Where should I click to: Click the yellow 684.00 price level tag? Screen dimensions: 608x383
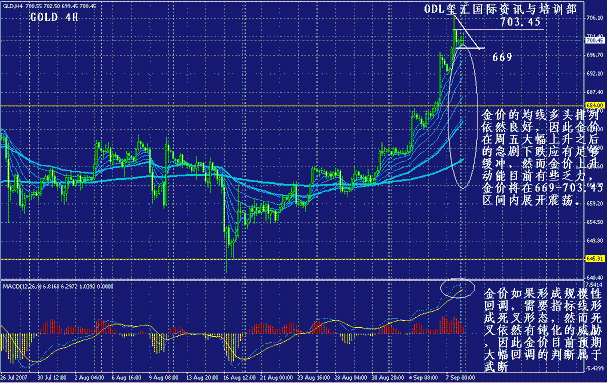[595, 105]
